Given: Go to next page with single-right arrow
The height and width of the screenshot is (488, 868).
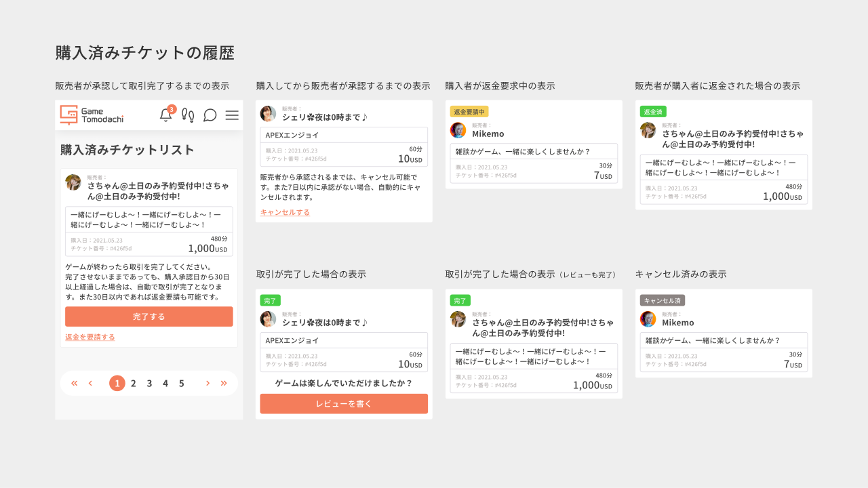Looking at the screenshot, I should click(208, 383).
